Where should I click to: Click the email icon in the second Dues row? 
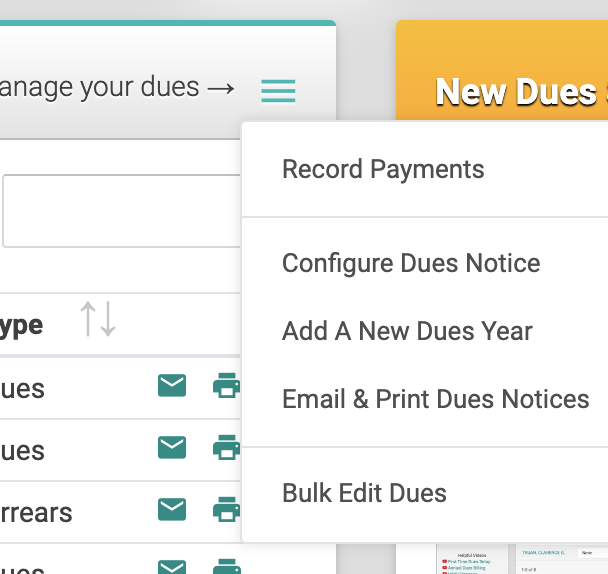(172, 448)
